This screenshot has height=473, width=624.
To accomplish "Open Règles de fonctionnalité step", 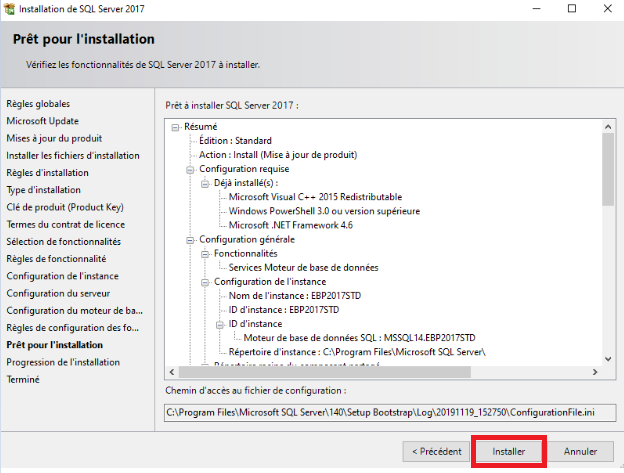I will click(x=56, y=259).
